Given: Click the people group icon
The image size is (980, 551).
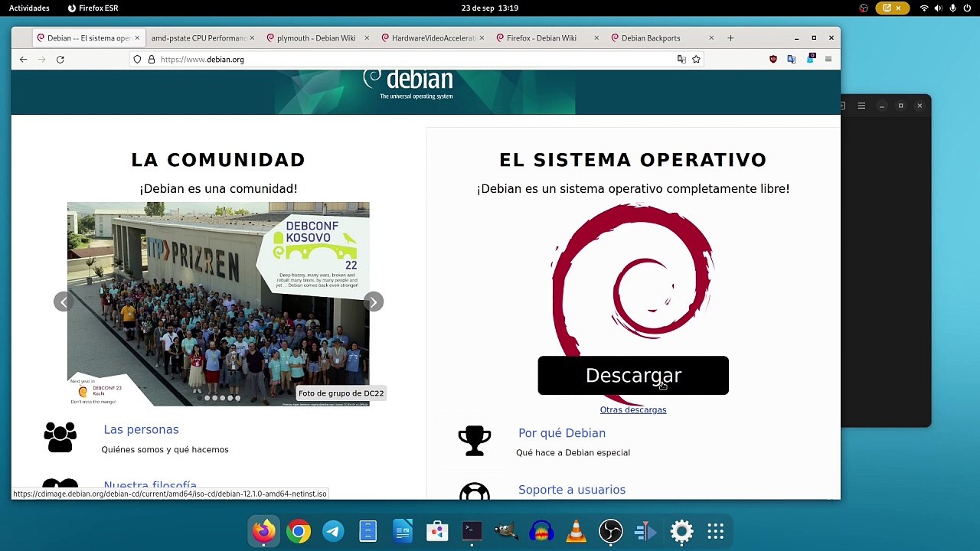Looking at the screenshot, I should pos(60,437).
